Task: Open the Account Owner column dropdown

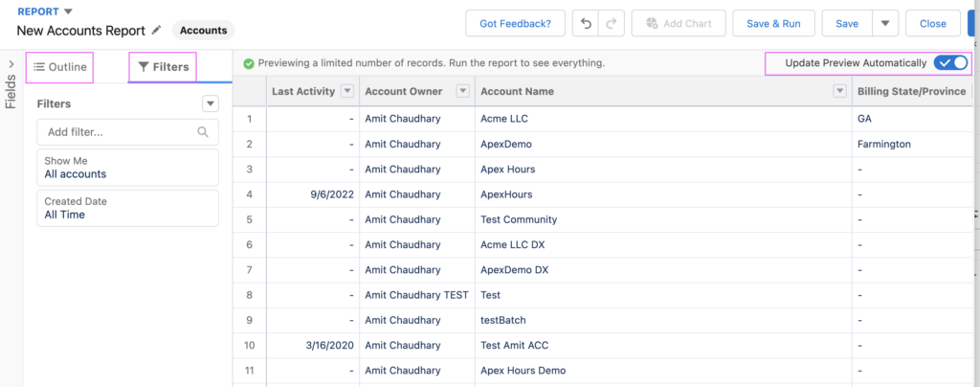Action: [462, 91]
